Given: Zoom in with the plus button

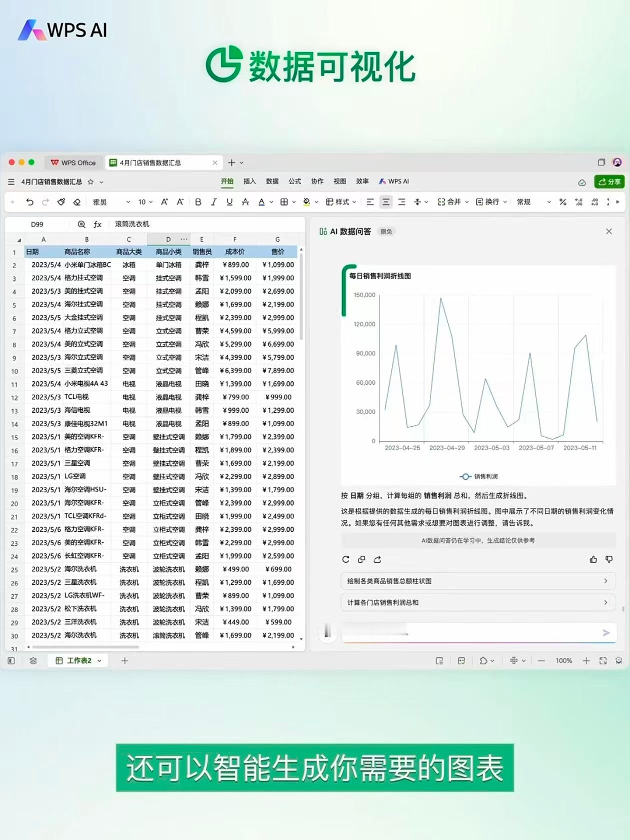Looking at the screenshot, I should (x=586, y=660).
